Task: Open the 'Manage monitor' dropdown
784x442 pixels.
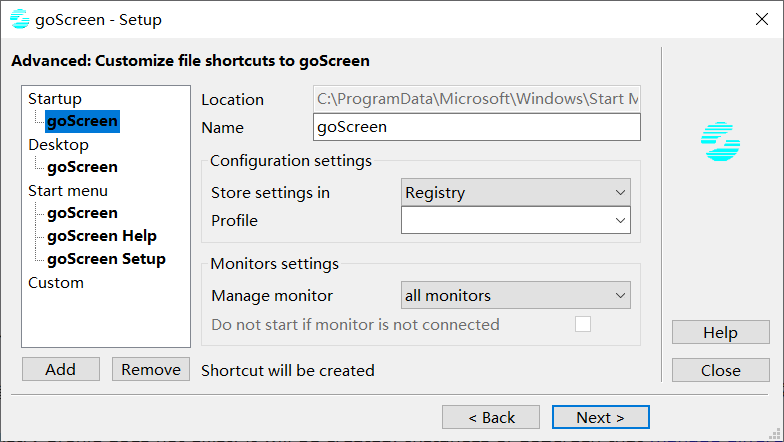Action: pyautogui.click(x=515, y=295)
